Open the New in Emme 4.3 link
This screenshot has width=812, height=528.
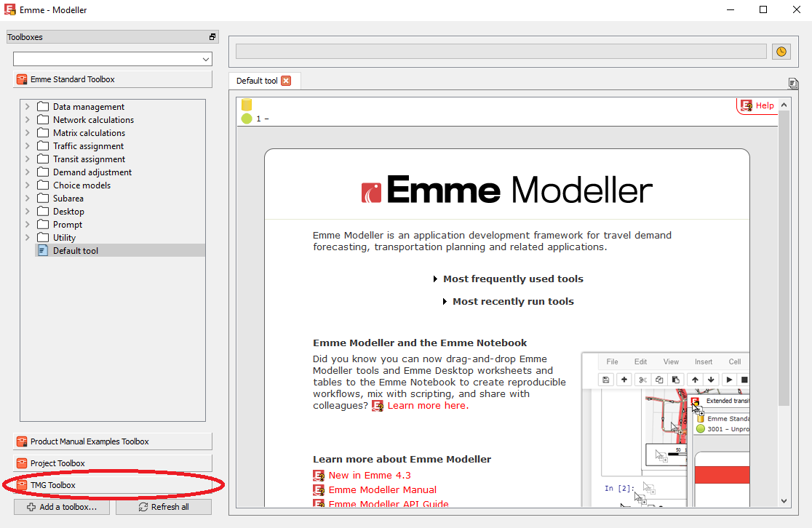coord(369,476)
